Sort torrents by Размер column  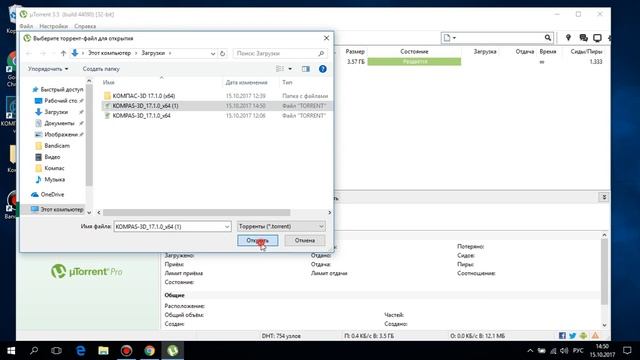point(355,52)
